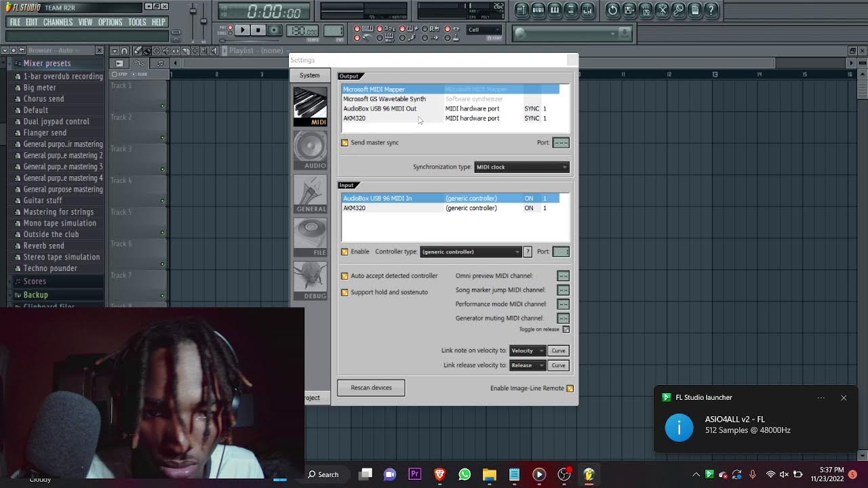Toggle the playlist snap magnet icon

pyautogui.click(x=124, y=51)
